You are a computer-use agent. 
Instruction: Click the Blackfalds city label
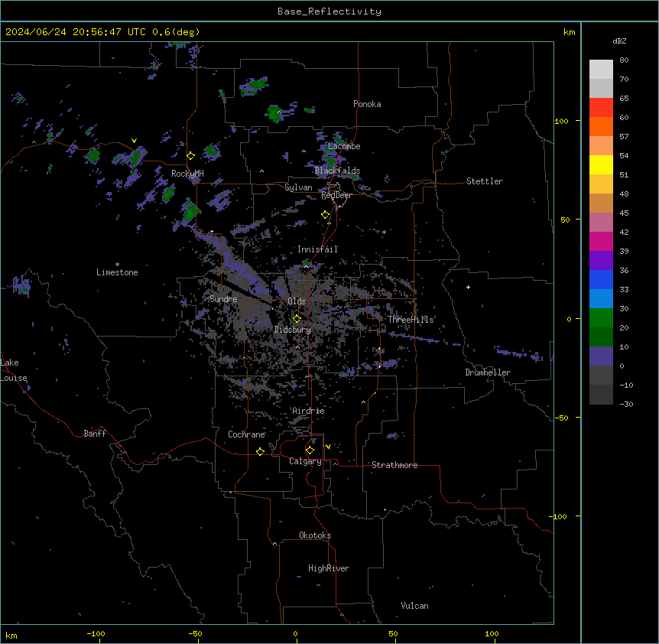[337, 171]
